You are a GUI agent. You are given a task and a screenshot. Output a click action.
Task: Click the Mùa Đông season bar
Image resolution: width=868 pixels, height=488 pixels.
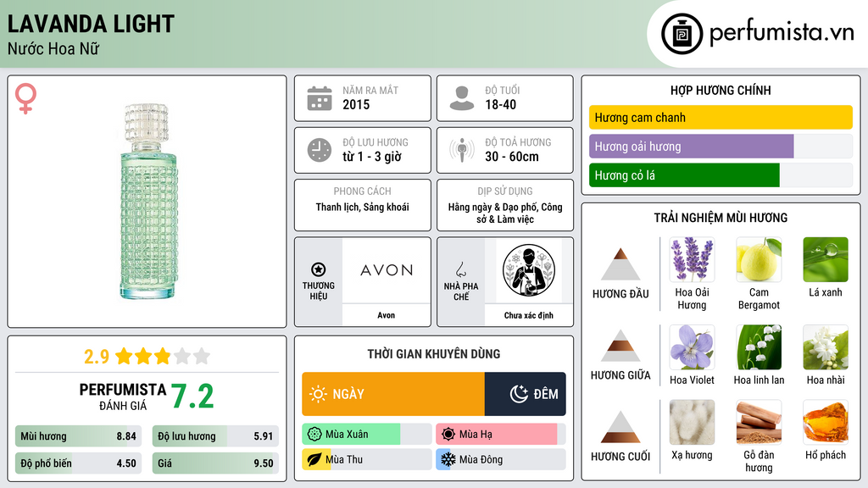click(x=500, y=459)
